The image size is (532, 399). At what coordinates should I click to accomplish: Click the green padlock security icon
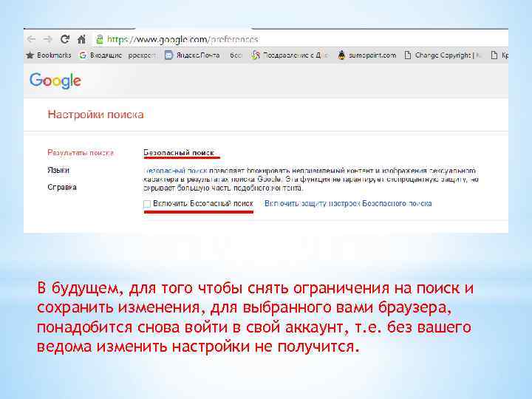[100, 39]
